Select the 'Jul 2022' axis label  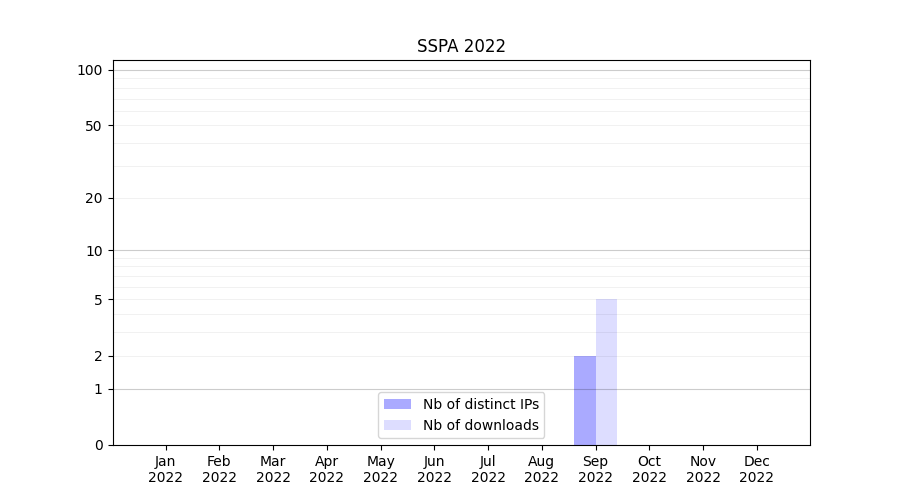click(x=488, y=469)
